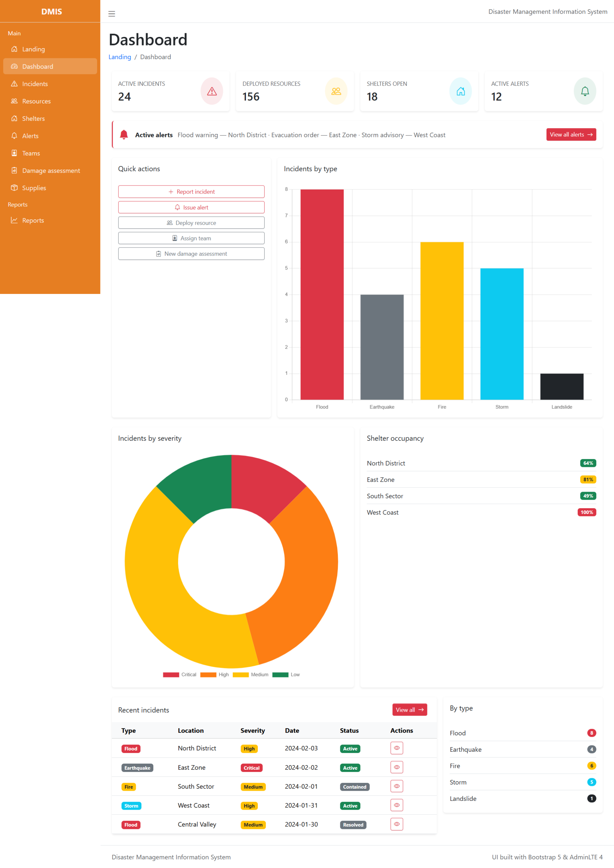Viewport: 614px width, 868px height.
Task: Click the Active Alerts bell icon
Action: click(x=585, y=91)
